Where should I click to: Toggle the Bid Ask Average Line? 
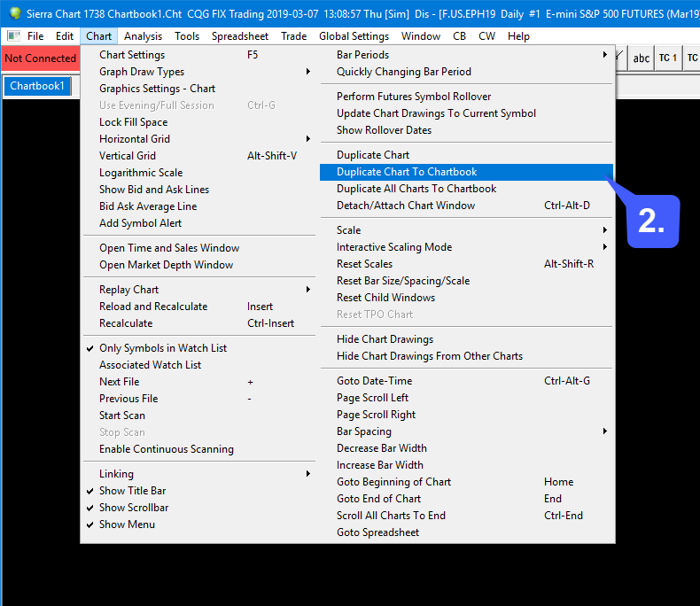[x=199, y=206]
